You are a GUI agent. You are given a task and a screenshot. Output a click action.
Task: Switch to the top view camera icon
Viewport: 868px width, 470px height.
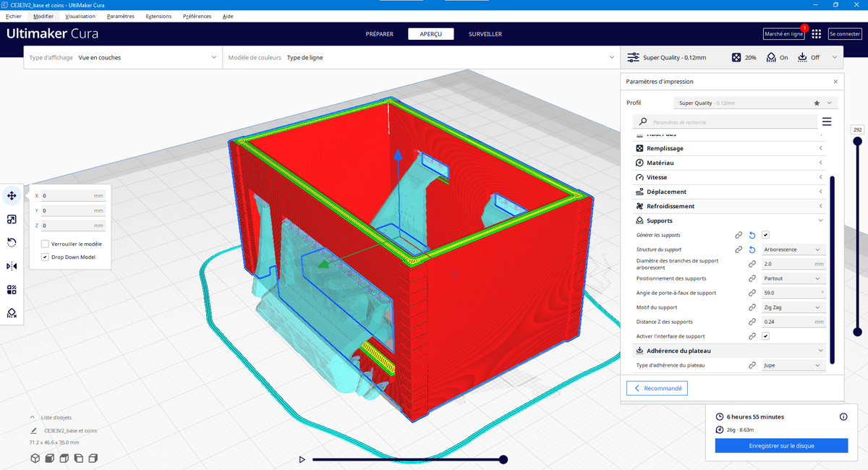click(x=64, y=458)
